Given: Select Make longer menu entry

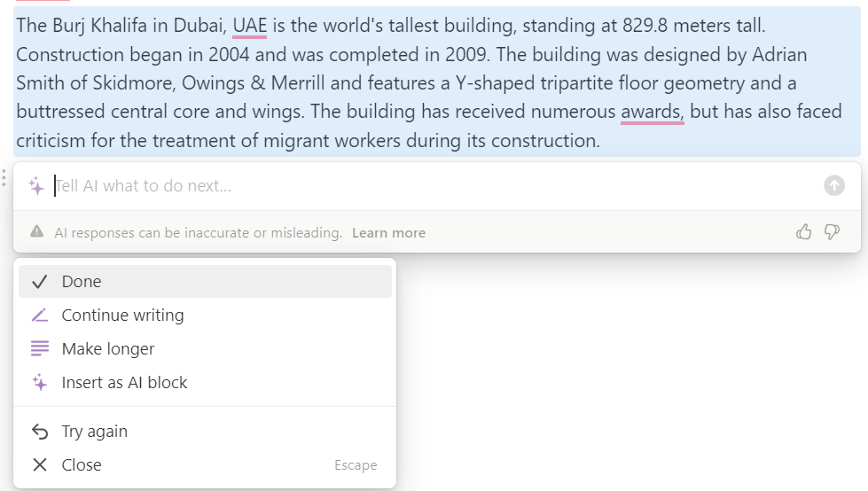Looking at the screenshot, I should point(206,348).
